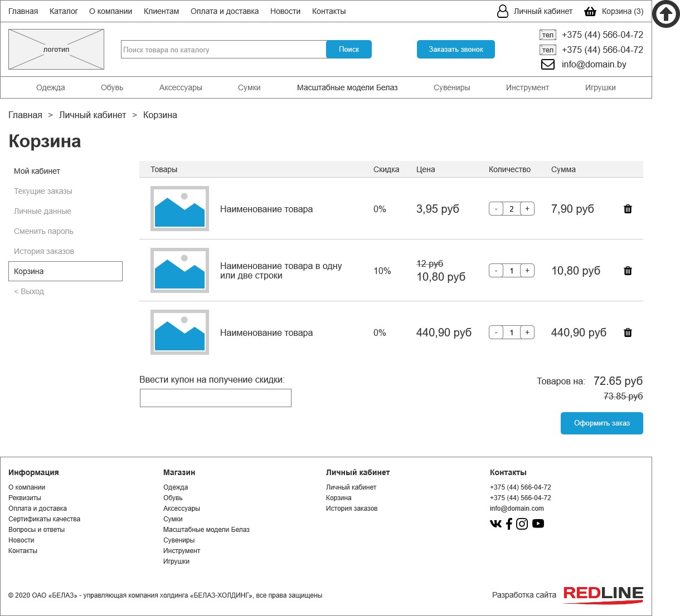Screen dimensions: 680x616
Task: Remove the 440,90 руб item via trash icon
Action: [628, 333]
